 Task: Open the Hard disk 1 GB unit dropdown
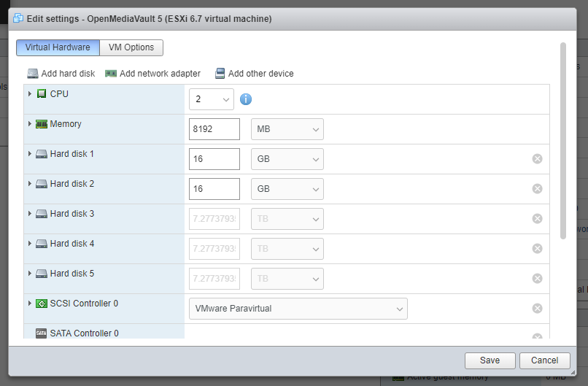(x=287, y=159)
